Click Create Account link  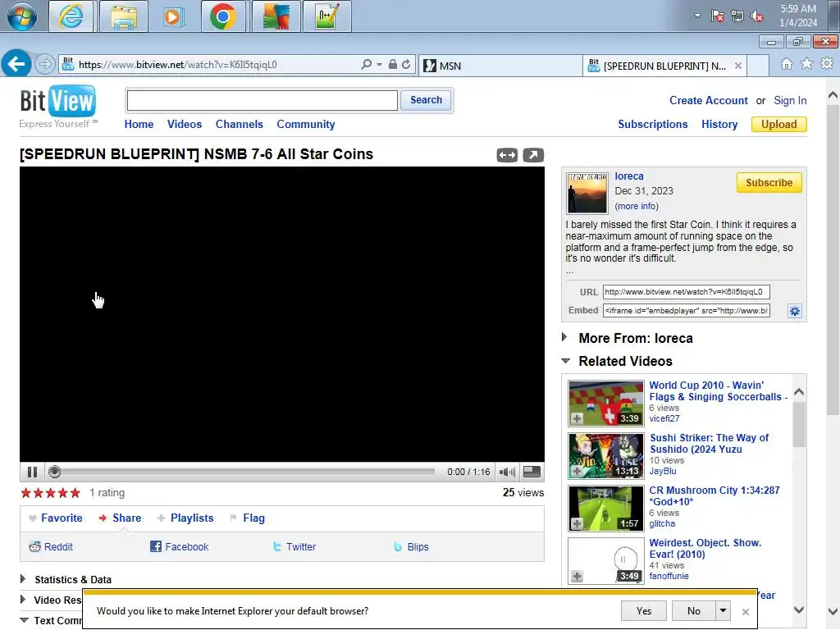pyautogui.click(x=708, y=101)
